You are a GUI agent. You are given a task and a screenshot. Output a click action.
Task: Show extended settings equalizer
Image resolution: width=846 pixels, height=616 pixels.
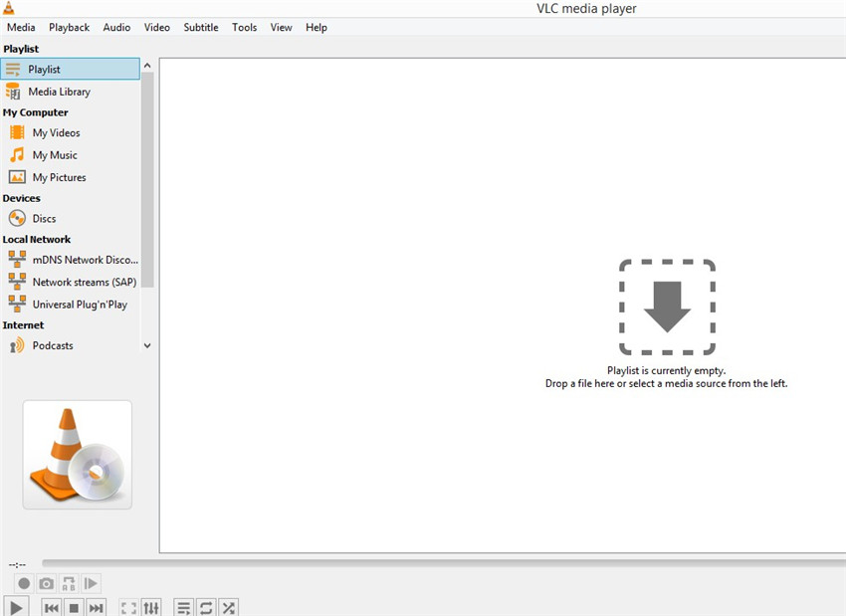pyautogui.click(x=151, y=608)
